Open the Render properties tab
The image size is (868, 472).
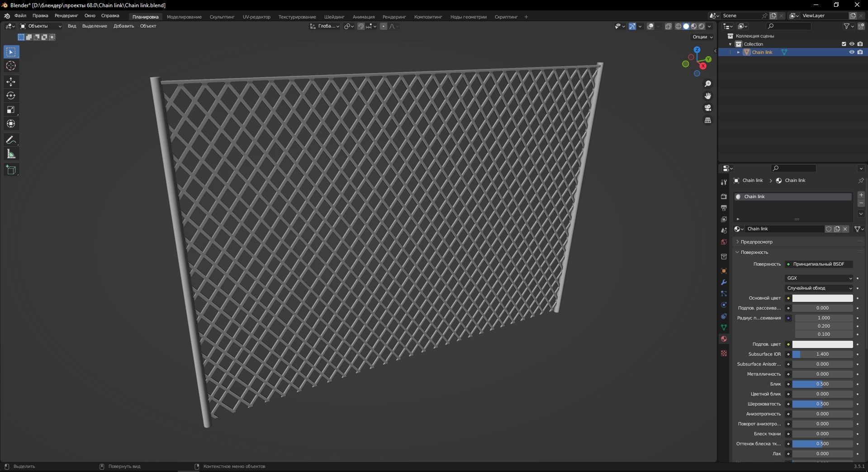(x=724, y=196)
